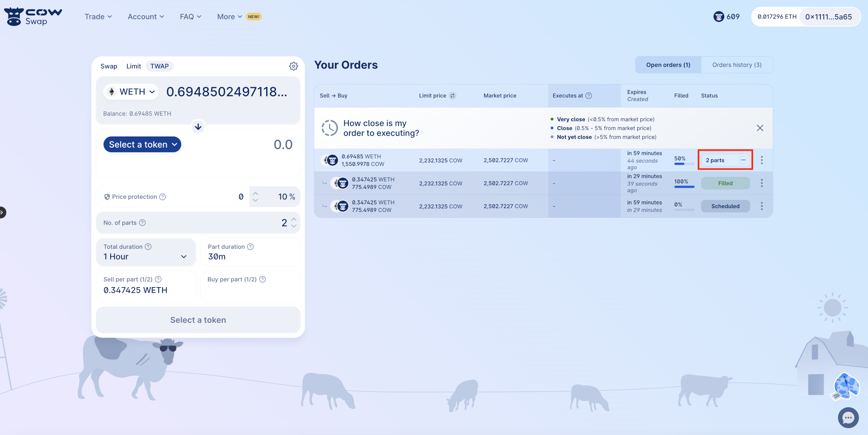Collapse the 2 parts order toggle
This screenshot has width=868, height=435.
tap(743, 160)
